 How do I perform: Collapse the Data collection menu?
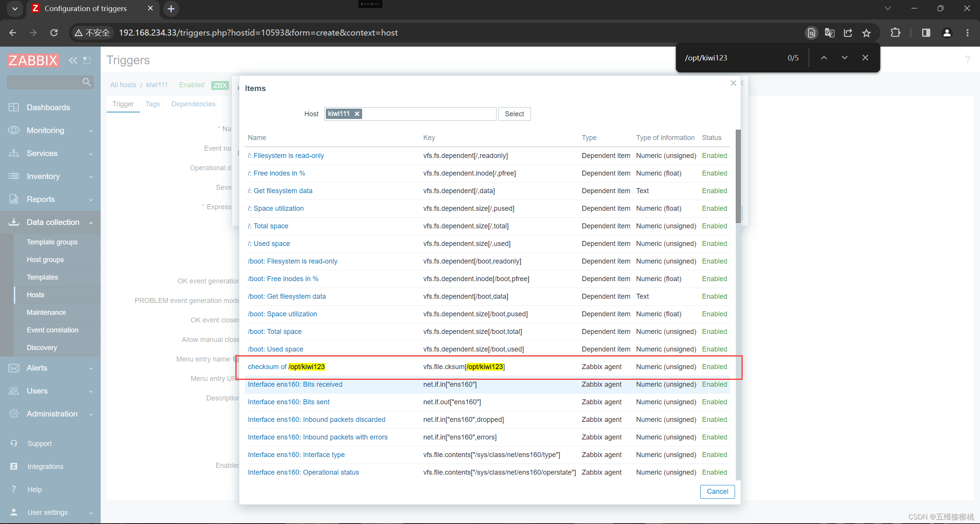(x=50, y=222)
